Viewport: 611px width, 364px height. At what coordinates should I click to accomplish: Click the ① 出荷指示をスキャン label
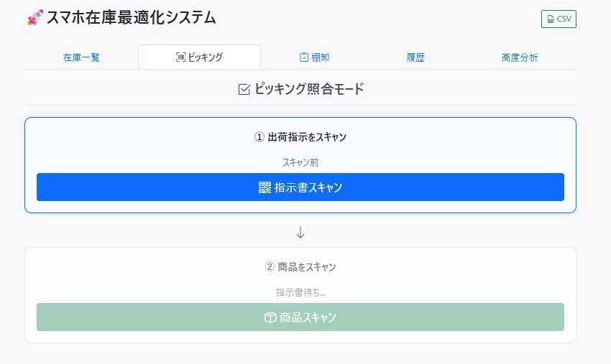300,137
